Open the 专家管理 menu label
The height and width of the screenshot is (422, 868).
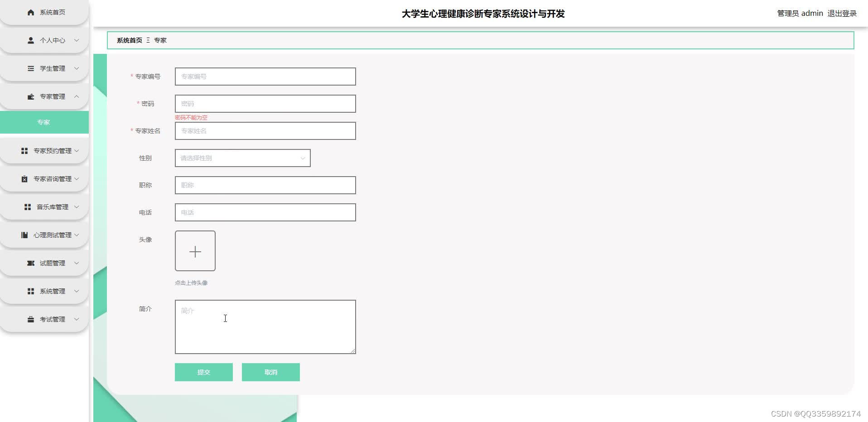click(53, 96)
